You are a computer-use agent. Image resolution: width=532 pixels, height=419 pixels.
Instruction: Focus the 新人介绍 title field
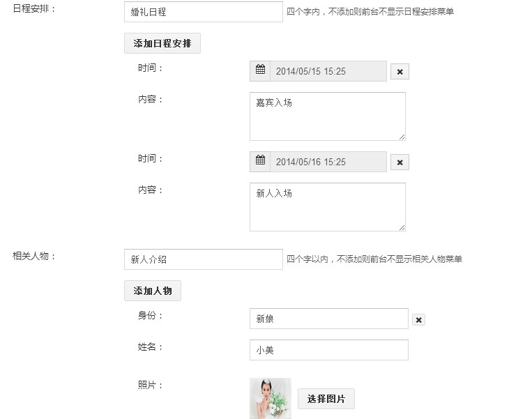[203, 259]
